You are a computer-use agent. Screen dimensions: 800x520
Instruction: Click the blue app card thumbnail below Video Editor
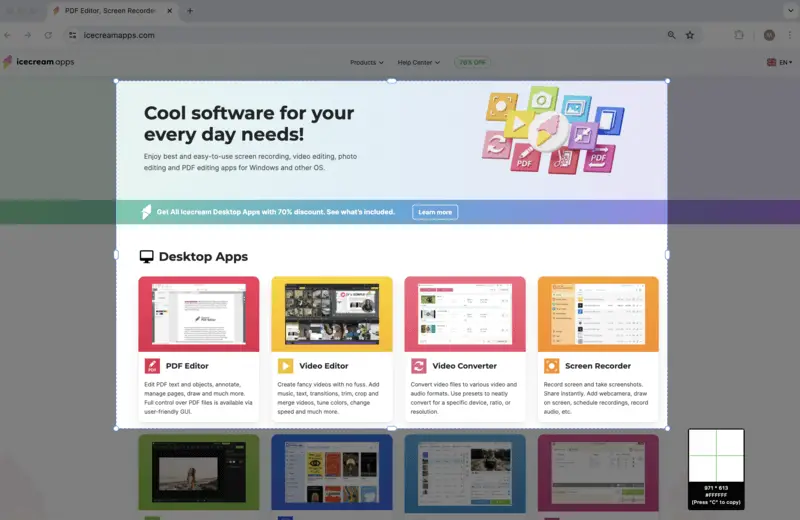pos(332,473)
